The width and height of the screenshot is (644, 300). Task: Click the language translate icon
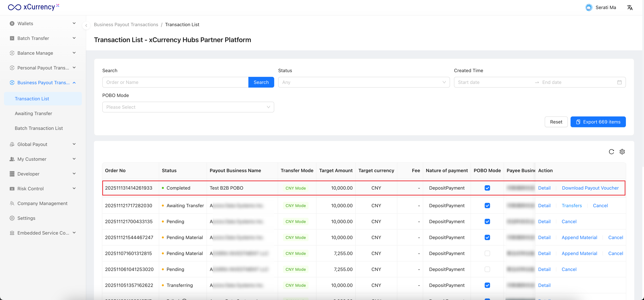click(630, 8)
